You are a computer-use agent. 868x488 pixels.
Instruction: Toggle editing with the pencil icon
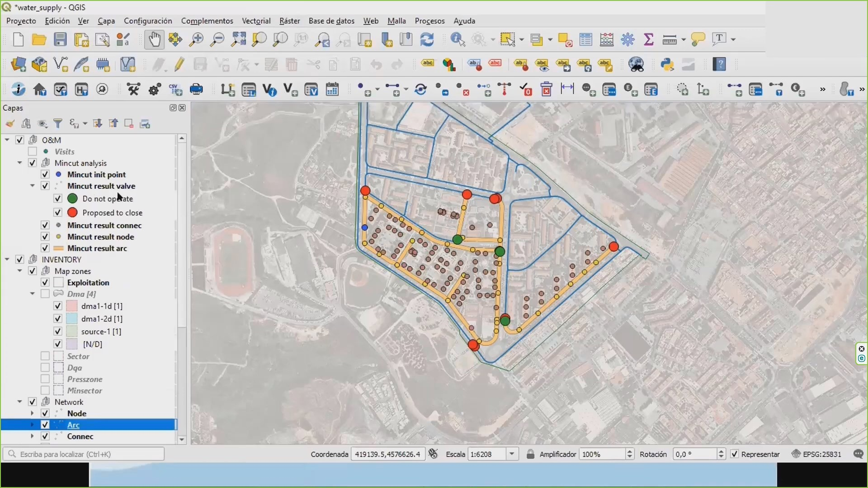coord(179,64)
